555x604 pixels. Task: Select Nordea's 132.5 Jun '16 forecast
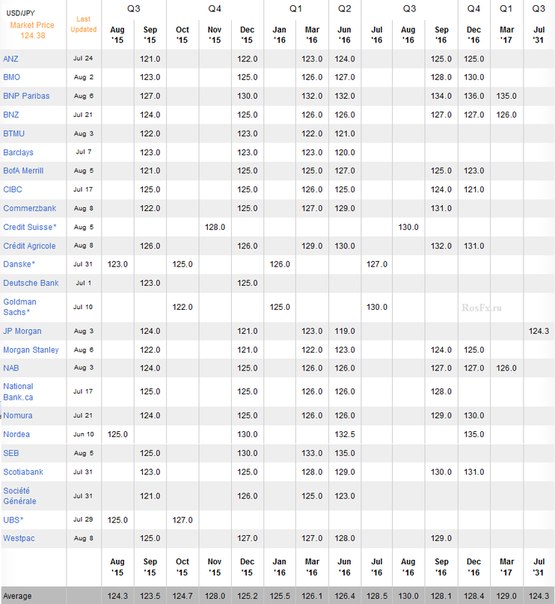coord(345,435)
